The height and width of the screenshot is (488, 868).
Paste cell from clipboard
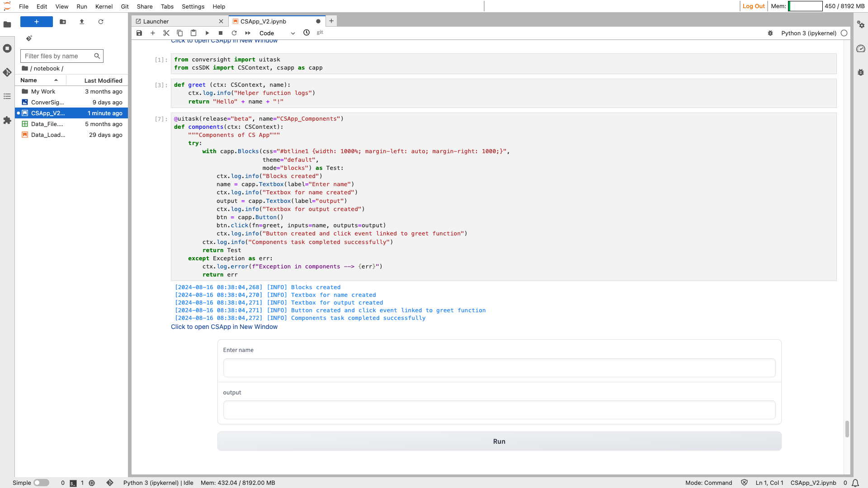[193, 33]
